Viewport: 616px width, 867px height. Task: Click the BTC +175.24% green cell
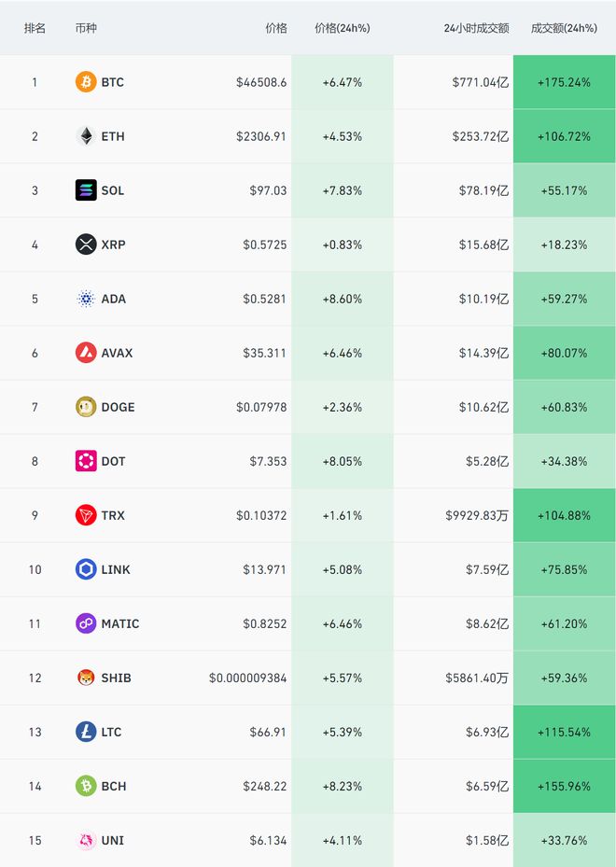564,82
